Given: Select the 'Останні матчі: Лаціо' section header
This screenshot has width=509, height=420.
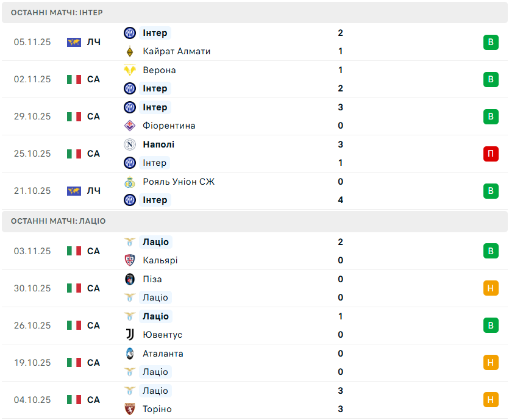Looking at the screenshot, I should pyautogui.click(x=58, y=221).
